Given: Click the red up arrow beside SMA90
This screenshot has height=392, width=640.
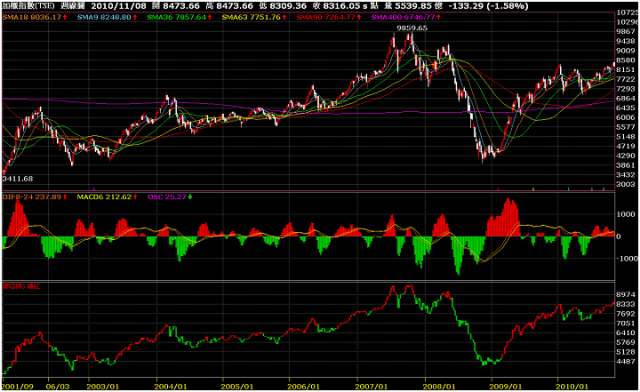Looking at the screenshot, I should coord(359,17).
